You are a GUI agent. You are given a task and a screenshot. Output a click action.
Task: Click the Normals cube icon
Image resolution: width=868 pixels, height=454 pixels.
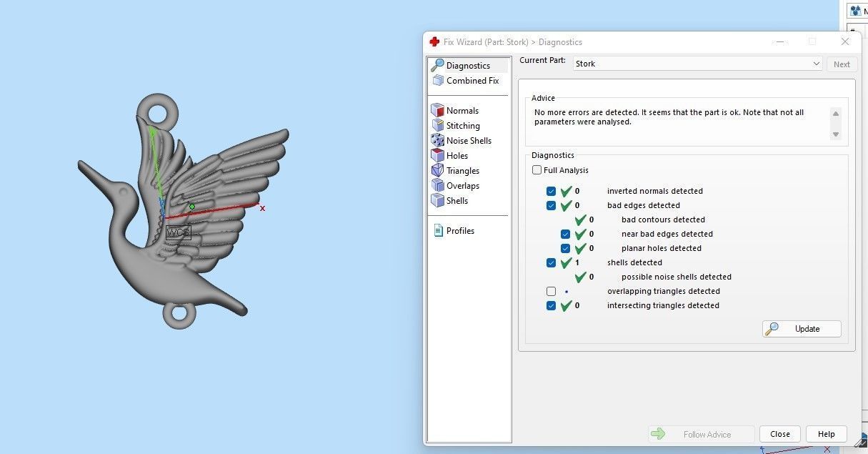click(438, 111)
